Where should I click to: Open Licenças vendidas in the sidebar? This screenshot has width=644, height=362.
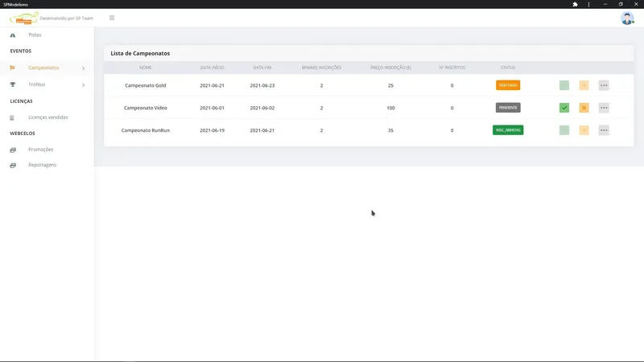coord(48,117)
